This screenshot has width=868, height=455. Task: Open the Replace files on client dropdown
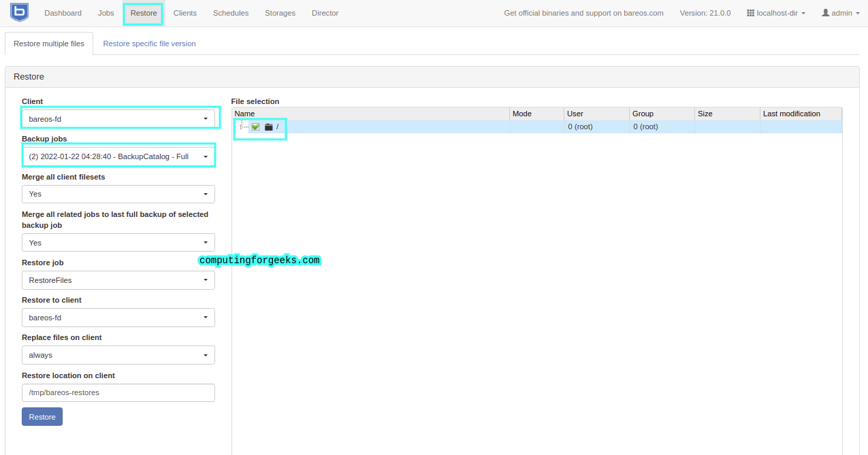[x=118, y=355]
